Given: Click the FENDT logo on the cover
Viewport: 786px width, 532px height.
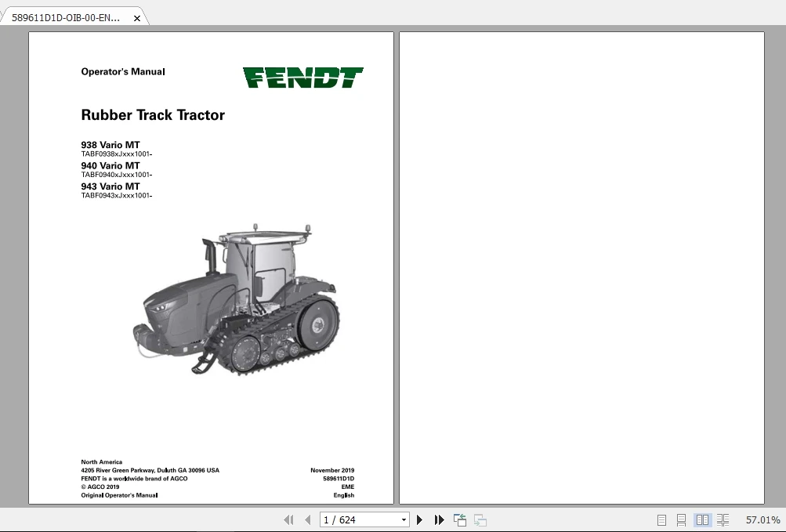Looking at the screenshot, I should pos(303,78).
